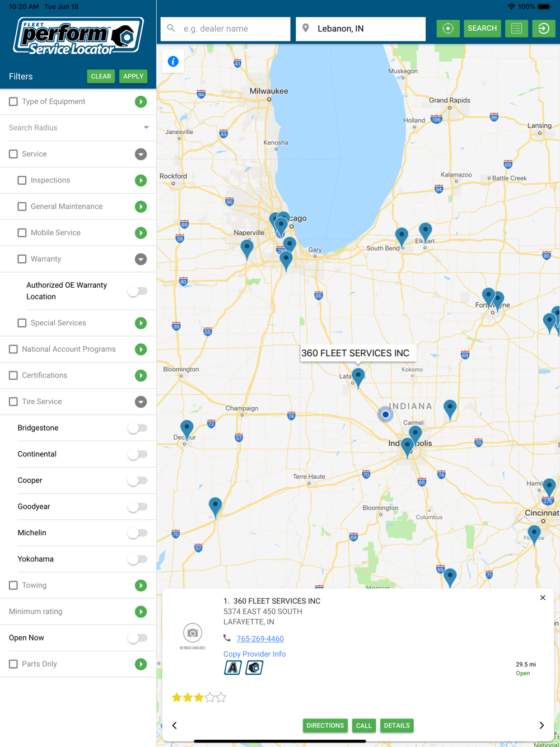This screenshot has height=747, width=560.
Task: Expand the Towing filter arrow
Action: pyautogui.click(x=141, y=585)
